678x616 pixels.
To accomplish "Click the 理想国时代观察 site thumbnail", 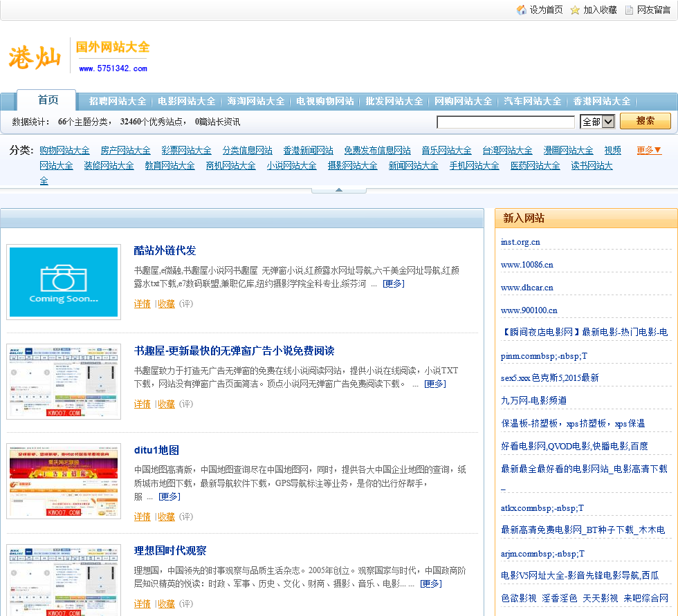I will (64, 580).
